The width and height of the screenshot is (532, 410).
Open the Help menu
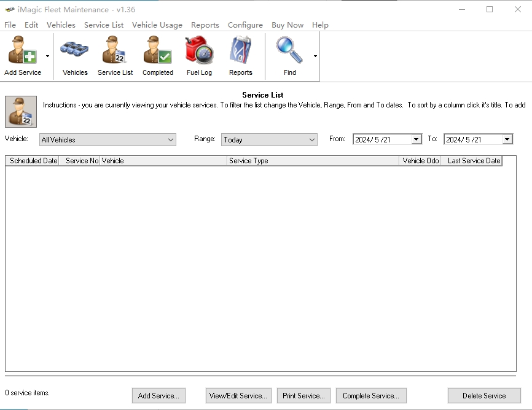[320, 25]
